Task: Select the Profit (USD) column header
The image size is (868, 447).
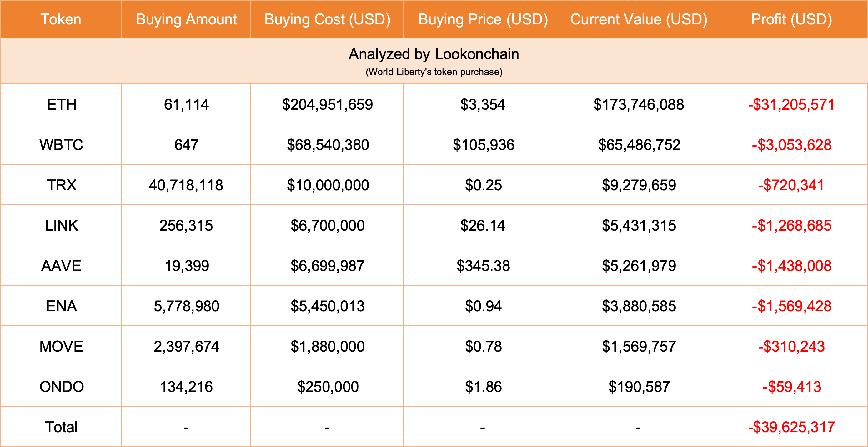Action: tap(791, 19)
